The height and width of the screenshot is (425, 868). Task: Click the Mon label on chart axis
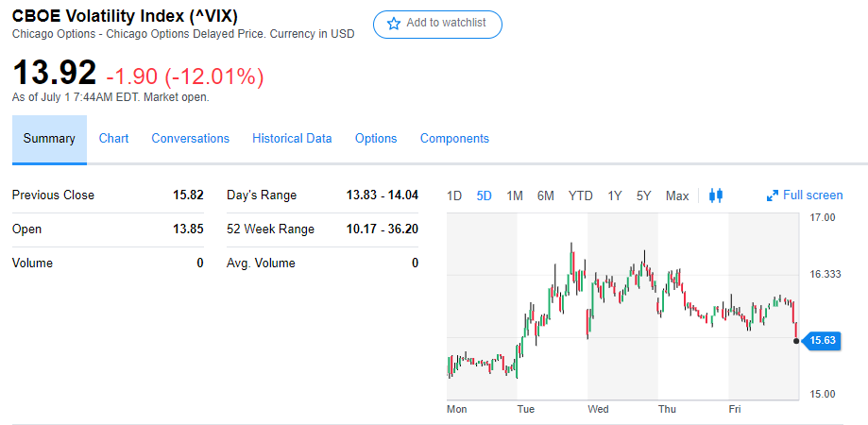click(x=457, y=410)
